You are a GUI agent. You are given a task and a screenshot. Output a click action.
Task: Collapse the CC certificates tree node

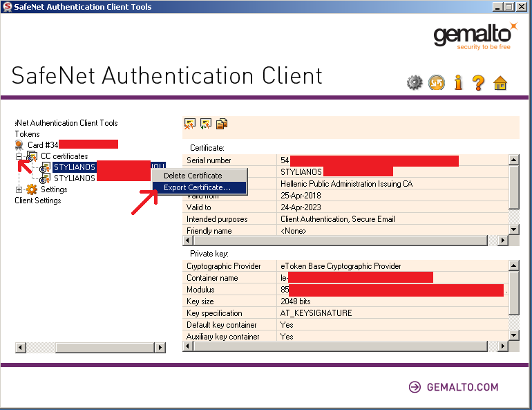[x=19, y=156]
